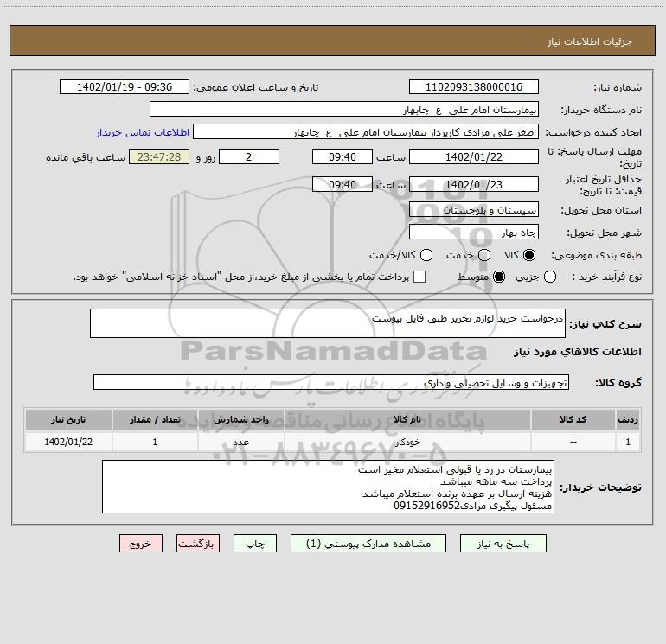The height and width of the screenshot is (644, 666).
Task: Click goods group field تجهیزات و وسایل تحصیلی
Action: pyautogui.click(x=331, y=382)
